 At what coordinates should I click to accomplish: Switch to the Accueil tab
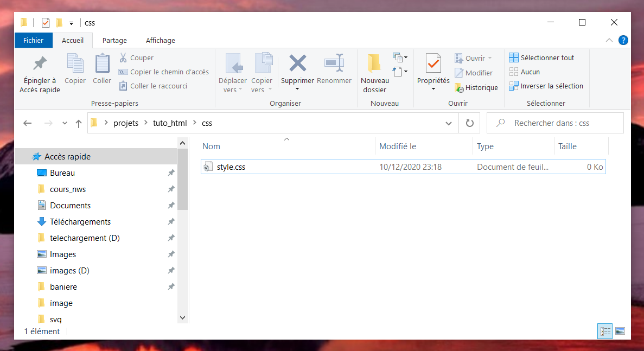click(73, 40)
